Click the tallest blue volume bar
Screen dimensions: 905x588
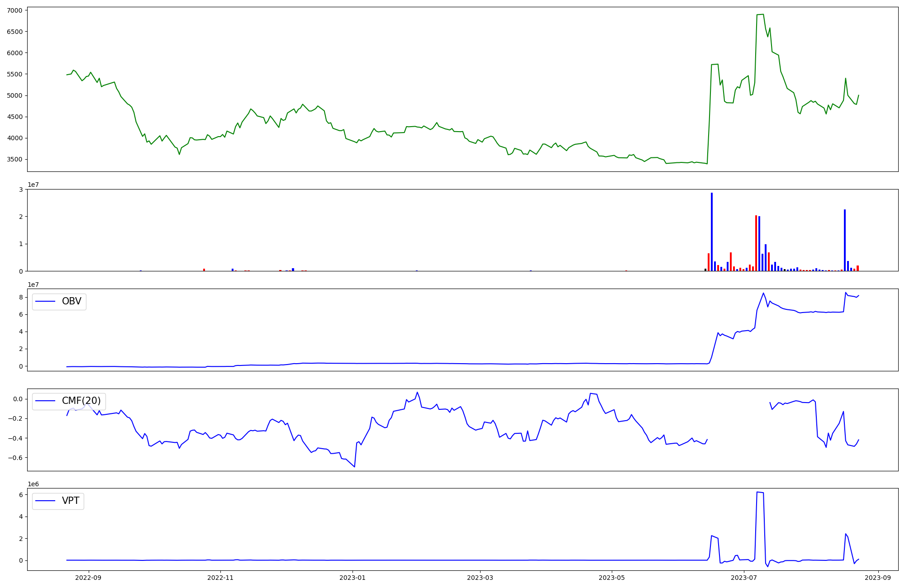712,232
